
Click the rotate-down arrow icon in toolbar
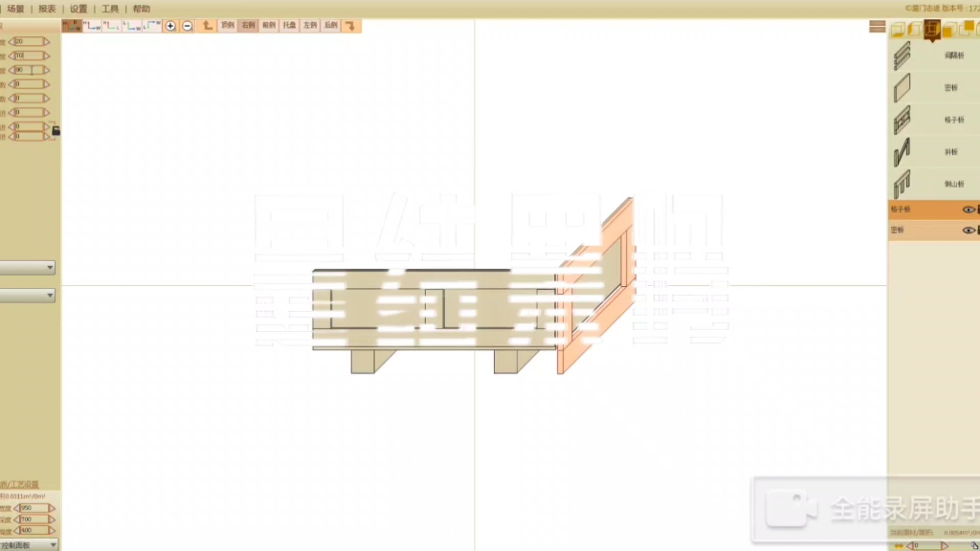pos(350,26)
